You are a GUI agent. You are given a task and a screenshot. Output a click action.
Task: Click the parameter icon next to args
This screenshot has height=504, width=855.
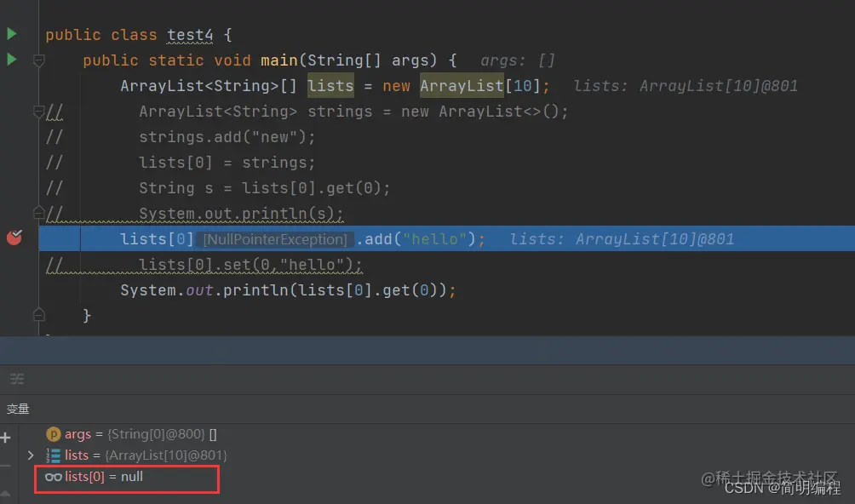tap(54, 434)
